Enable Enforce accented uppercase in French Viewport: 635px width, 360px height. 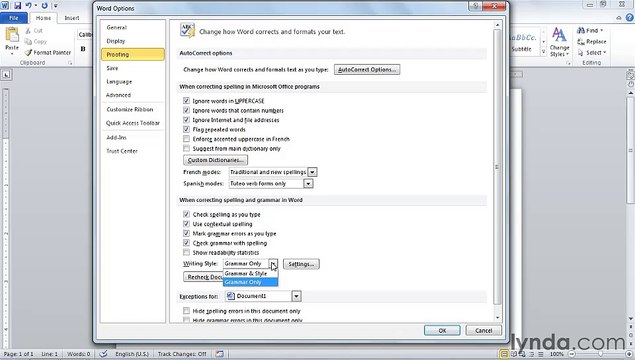coord(186,139)
